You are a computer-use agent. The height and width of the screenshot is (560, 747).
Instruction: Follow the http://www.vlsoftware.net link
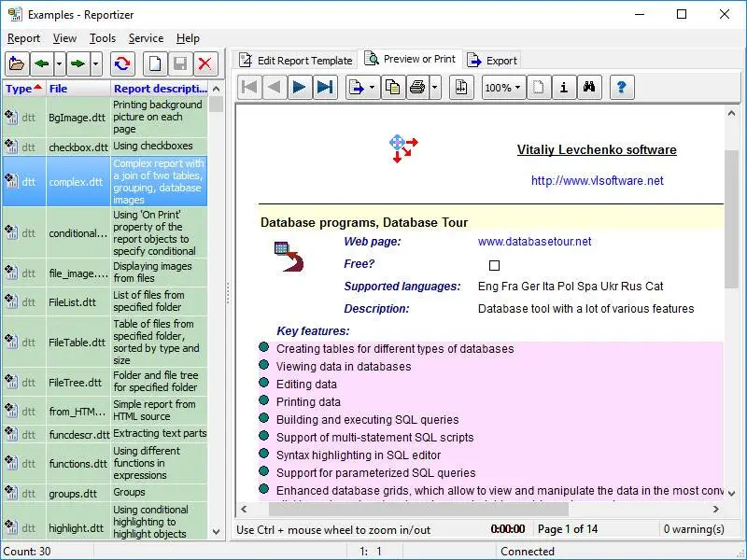[597, 180]
